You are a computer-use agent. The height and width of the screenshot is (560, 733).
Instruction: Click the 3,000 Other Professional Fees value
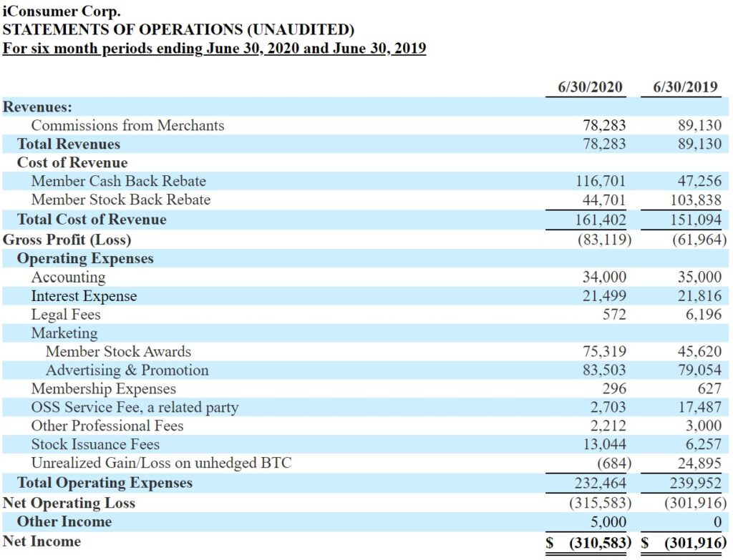(704, 426)
